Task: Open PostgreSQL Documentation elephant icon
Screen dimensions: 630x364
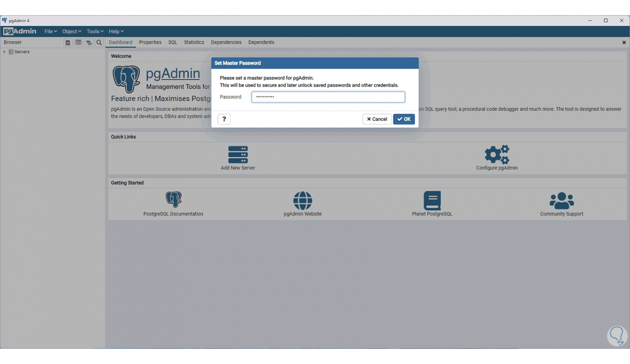Action: pos(173,200)
